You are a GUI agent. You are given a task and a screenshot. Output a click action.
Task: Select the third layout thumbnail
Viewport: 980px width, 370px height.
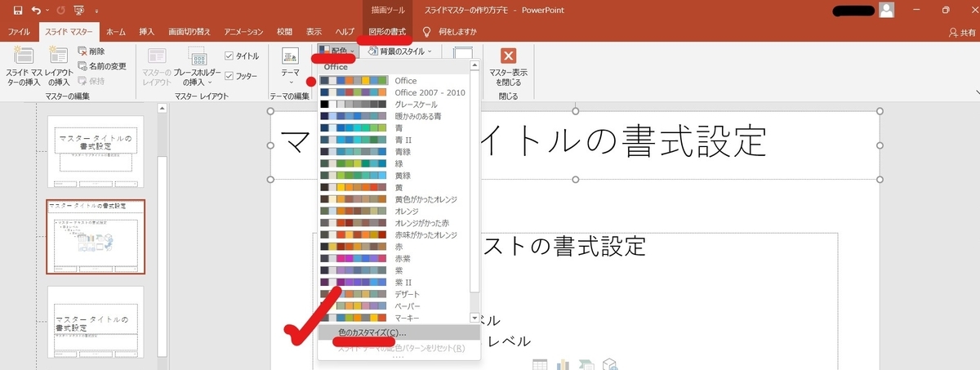click(x=96, y=322)
